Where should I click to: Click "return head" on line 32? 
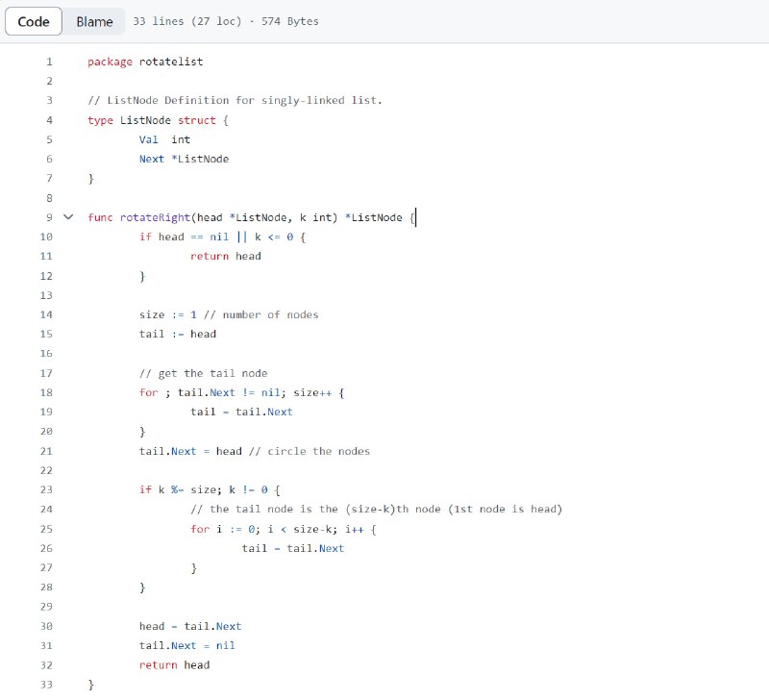coord(174,665)
